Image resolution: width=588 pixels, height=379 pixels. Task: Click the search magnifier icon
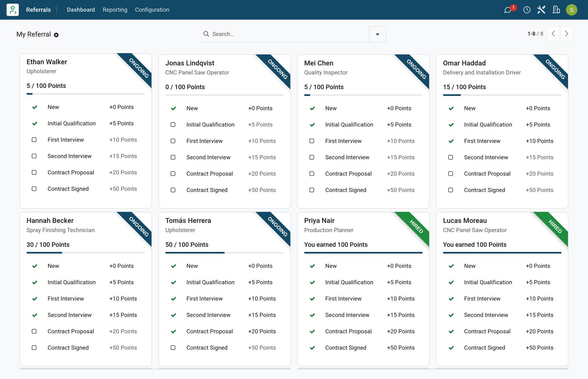206,34
